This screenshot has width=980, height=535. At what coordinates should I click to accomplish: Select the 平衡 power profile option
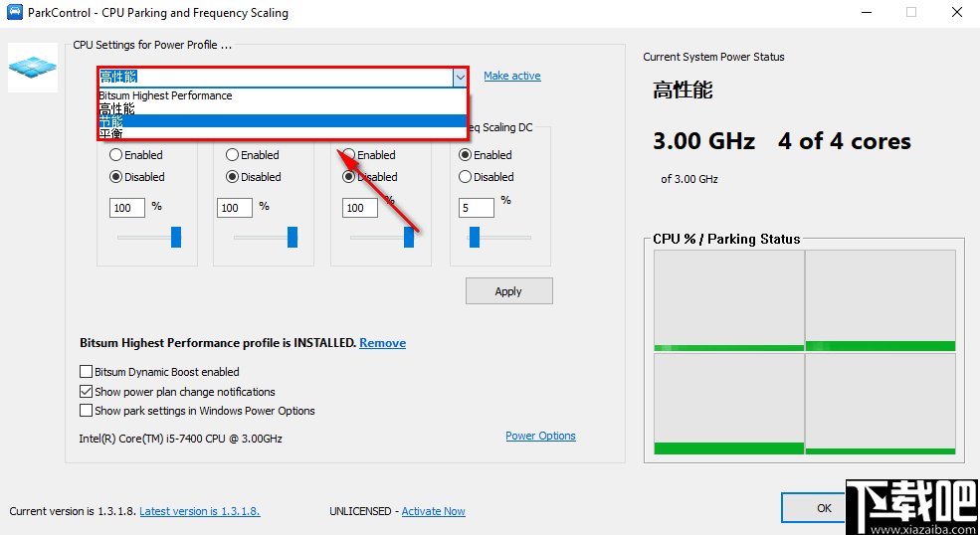coord(283,133)
